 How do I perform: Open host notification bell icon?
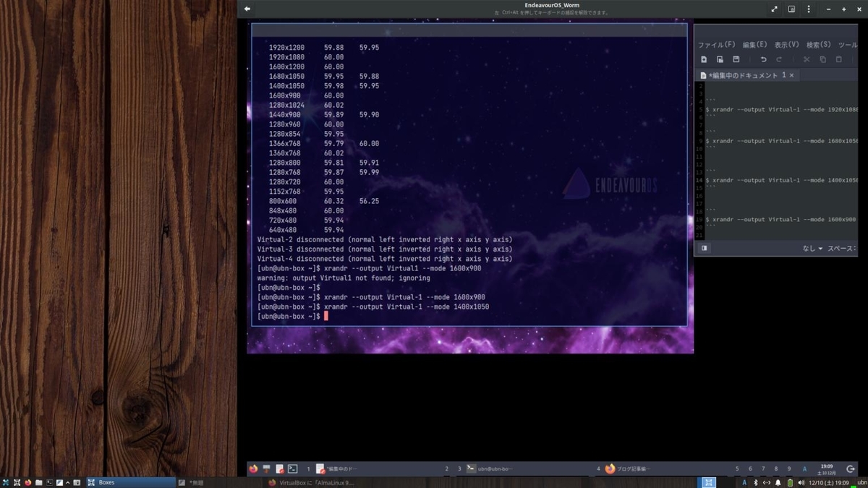[x=778, y=482]
